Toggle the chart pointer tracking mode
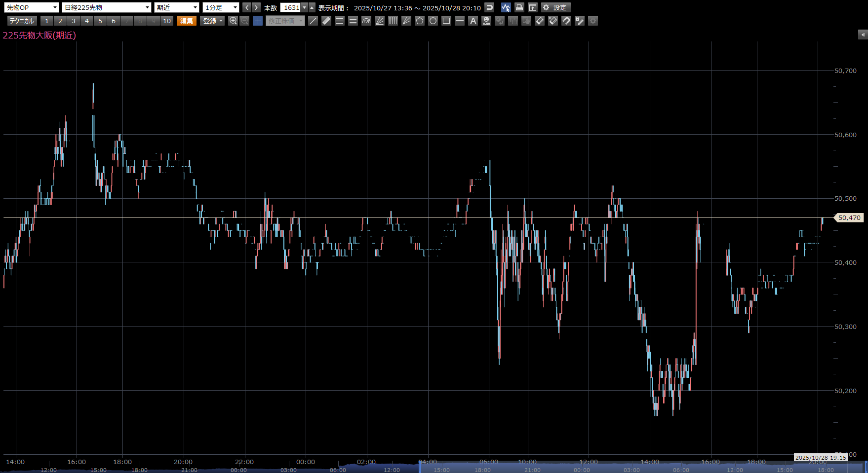Image resolution: width=868 pixels, height=473 pixels. click(506, 7)
